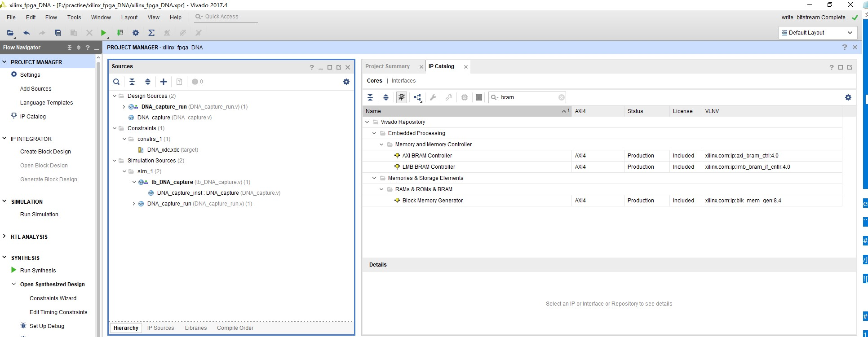The width and height of the screenshot is (868, 337).
Task: Click Run Simulation in Flow Navigator
Action: 39,214
